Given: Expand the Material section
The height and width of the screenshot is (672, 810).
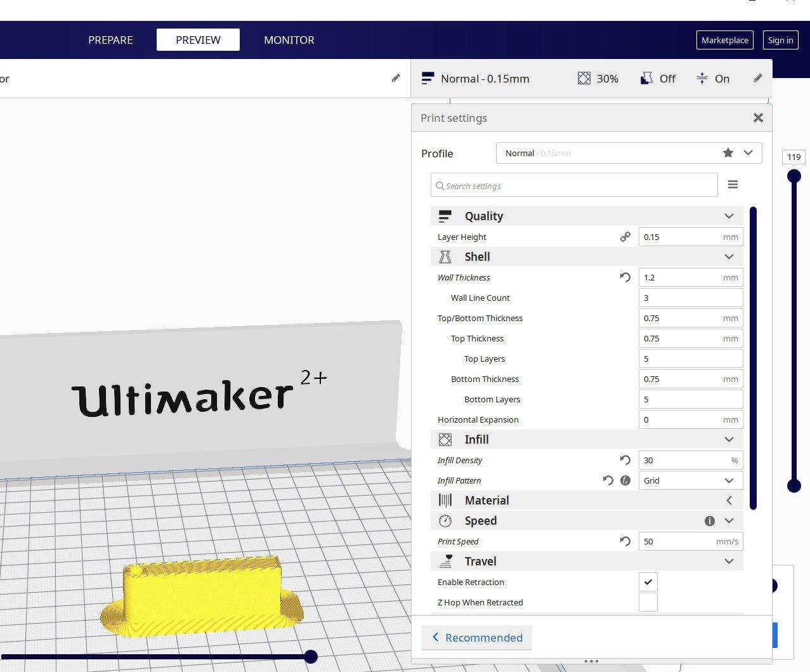Looking at the screenshot, I should click(x=729, y=501).
